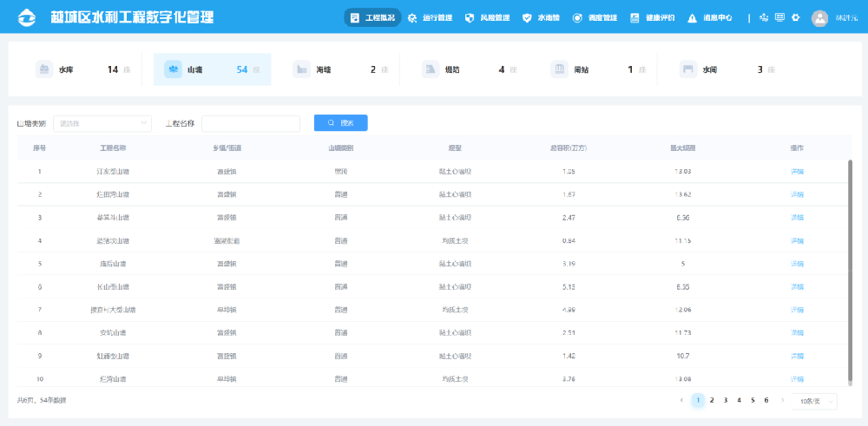Click the monitor screen icon in header
This screenshot has width=868, height=426.
[779, 17]
